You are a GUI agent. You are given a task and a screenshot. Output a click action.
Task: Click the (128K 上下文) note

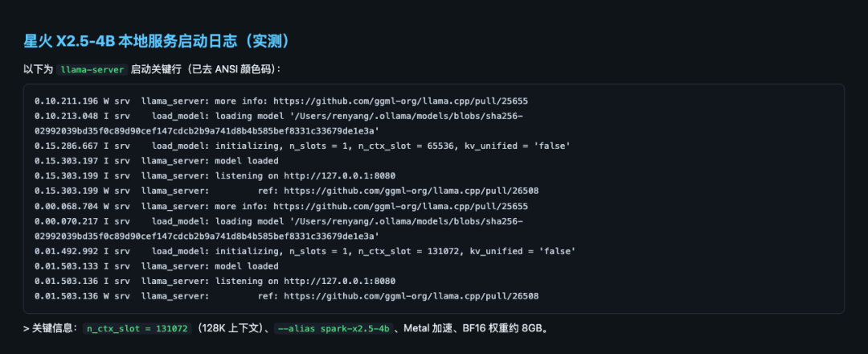(229, 328)
